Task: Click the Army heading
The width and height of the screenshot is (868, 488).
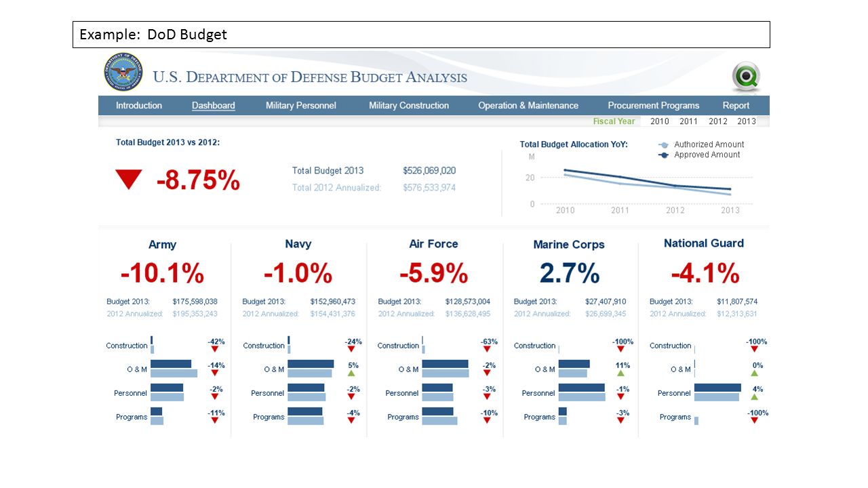Action: [162, 245]
